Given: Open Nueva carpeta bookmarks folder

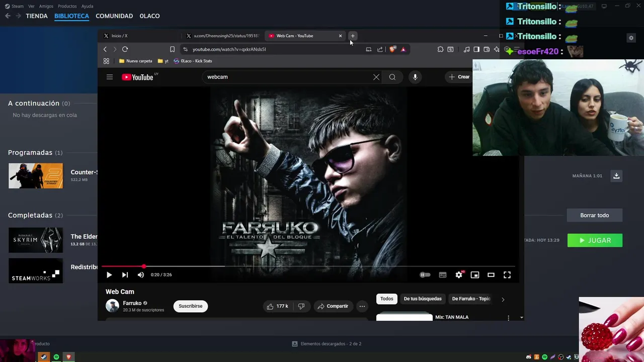Looking at the screenshot, I should (135, 61).
